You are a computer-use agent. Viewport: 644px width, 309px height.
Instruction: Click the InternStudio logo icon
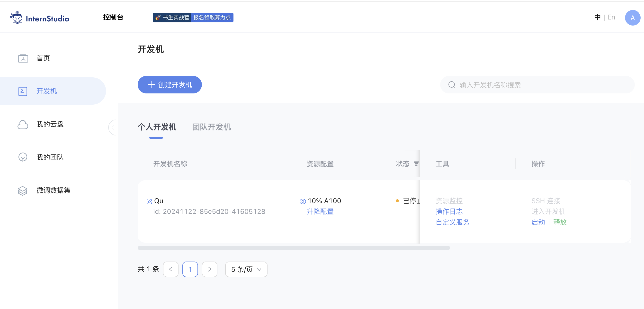coord(17,18)
